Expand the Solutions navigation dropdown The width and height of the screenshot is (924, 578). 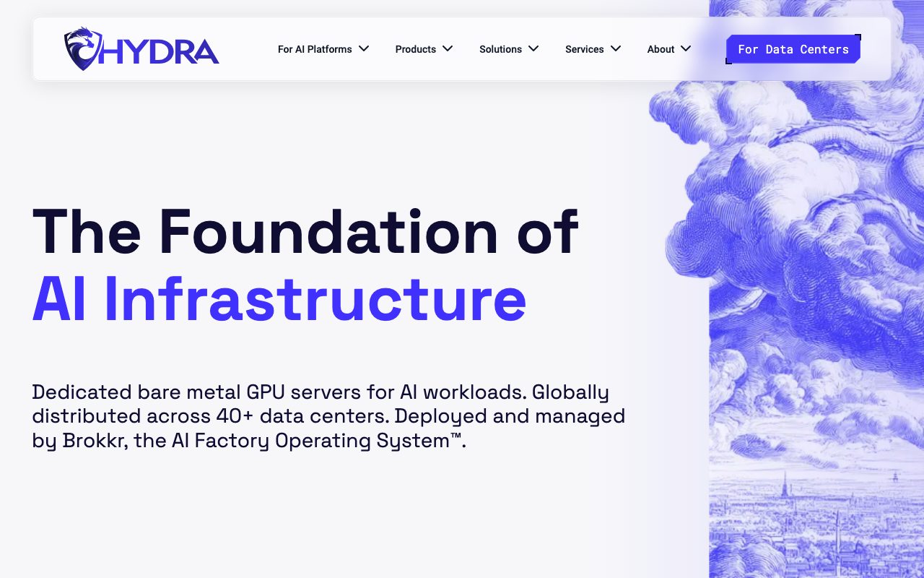coord(509,49)
